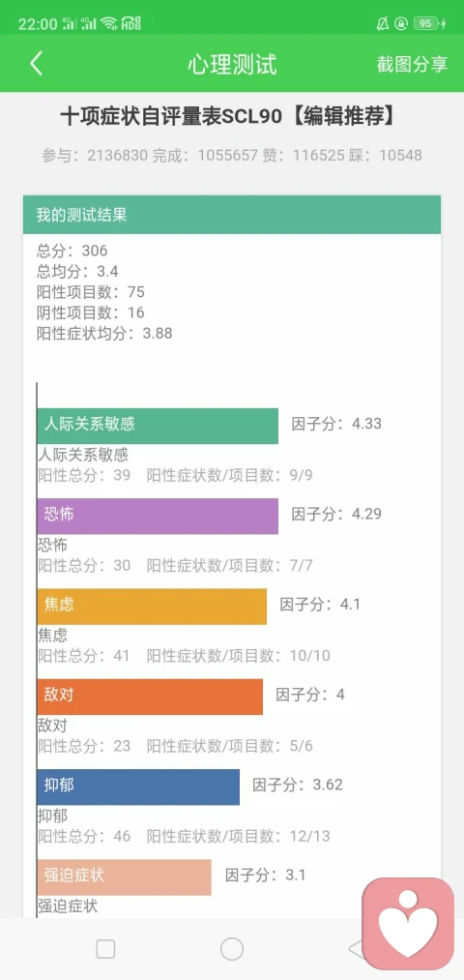Tap the blue 抑郁 bar
Screen dimensions: 464x980
[x=138, y=787]
